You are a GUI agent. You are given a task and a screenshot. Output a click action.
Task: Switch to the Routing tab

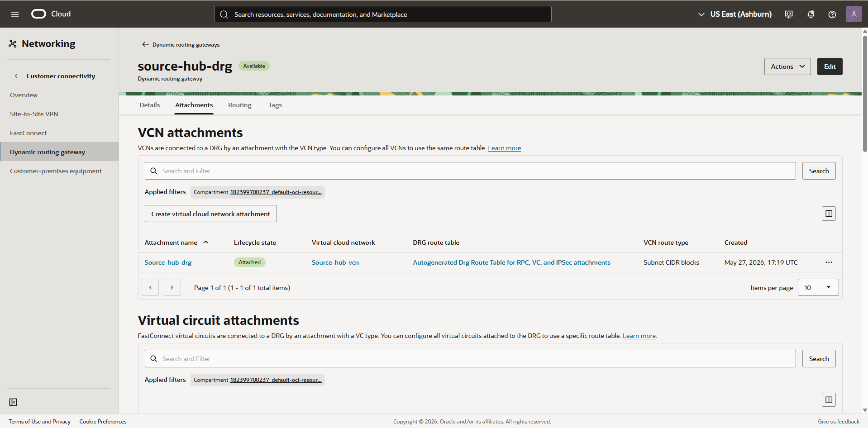click(240, 105)
